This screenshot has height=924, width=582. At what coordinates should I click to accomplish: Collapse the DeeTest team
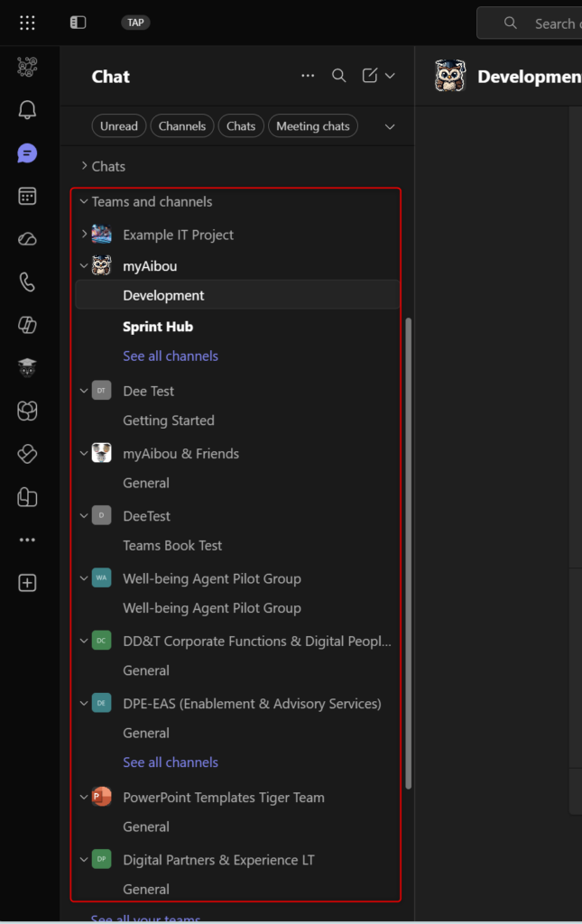tap(84, 515)
